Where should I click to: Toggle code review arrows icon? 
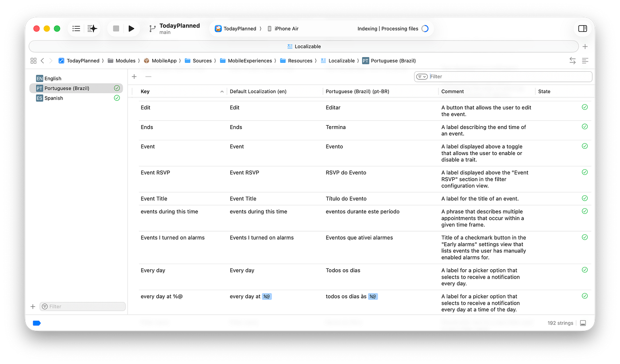coord(573,61)
